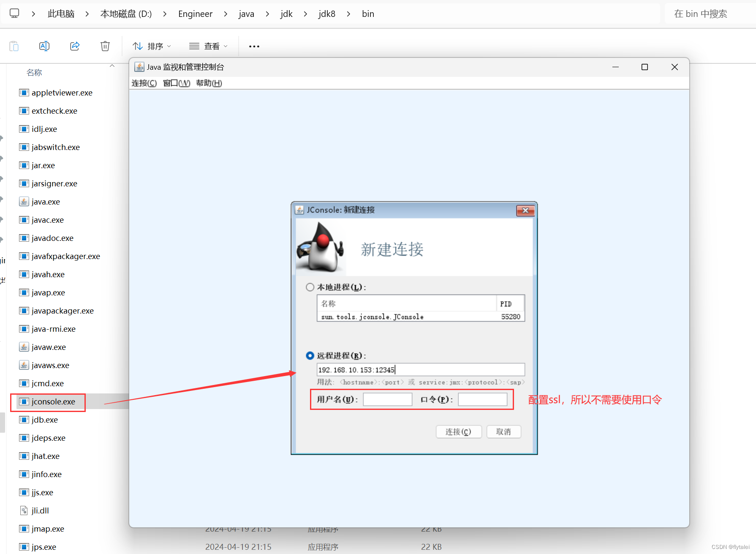Open the 连接(C) menu

click(x=144, y=83)
